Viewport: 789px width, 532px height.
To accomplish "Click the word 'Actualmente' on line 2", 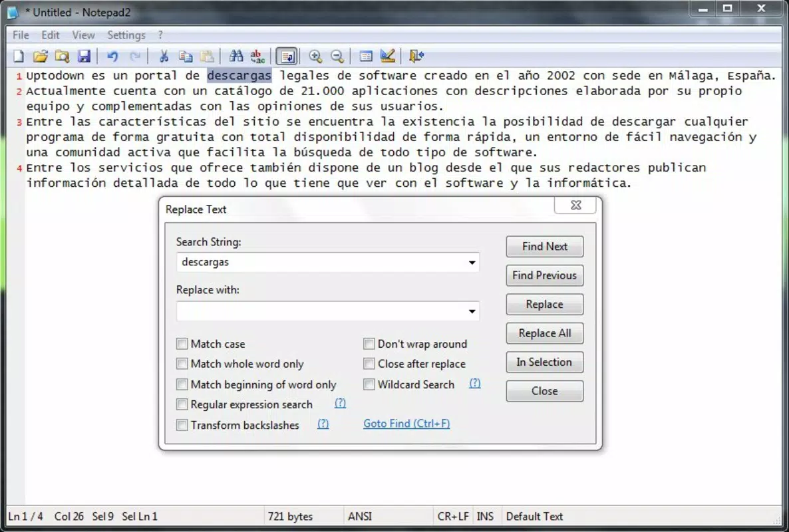I will pyautogui.click(x=65, y=91).
